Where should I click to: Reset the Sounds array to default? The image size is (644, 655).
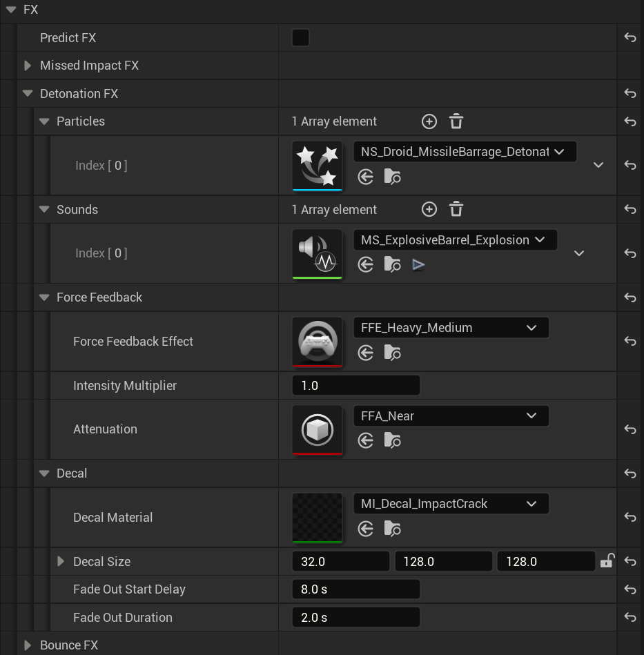(630, 209)
